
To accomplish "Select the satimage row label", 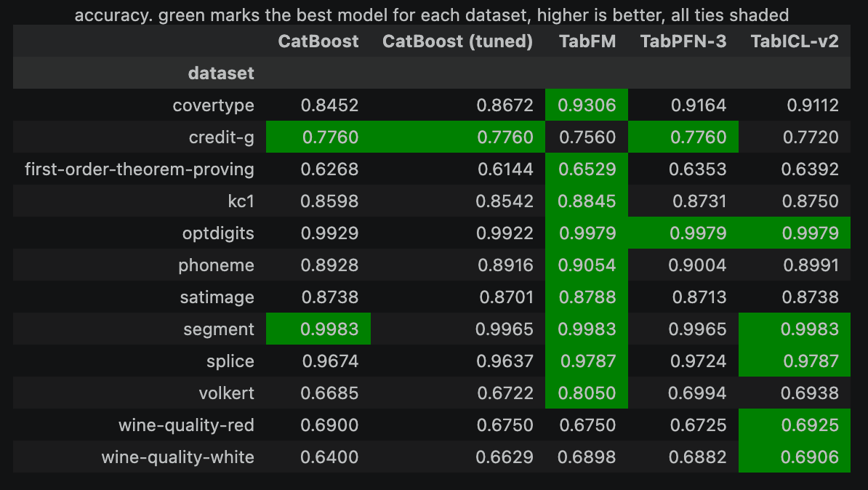I will (x=217, y=297).
